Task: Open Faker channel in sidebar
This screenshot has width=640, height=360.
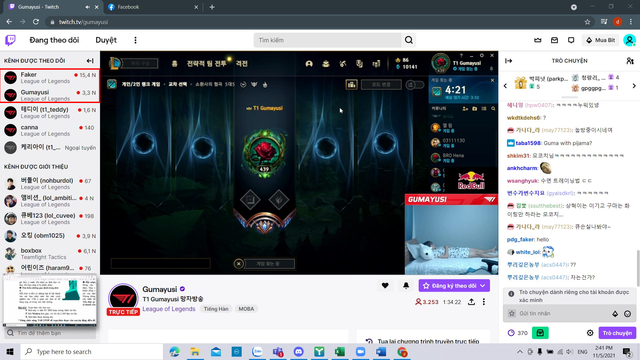Action: coord(50,78)
